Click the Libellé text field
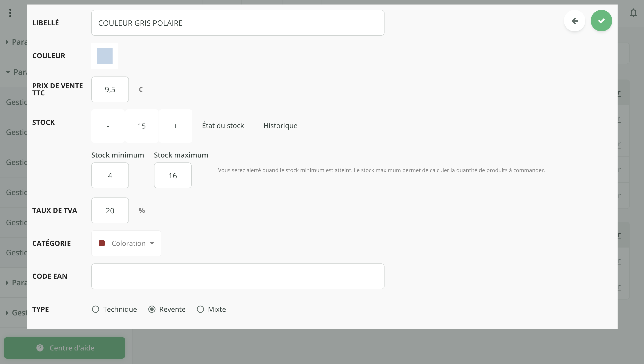 [x=238, y=23]
